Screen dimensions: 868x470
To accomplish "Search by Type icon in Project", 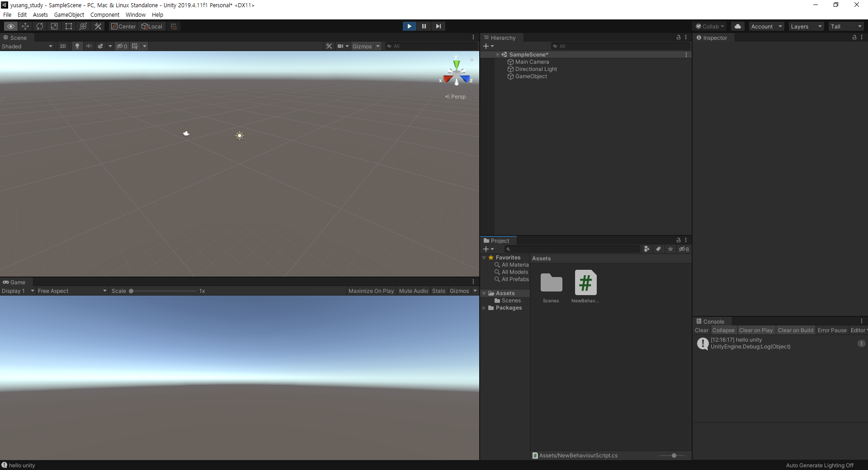I will coord(647,249).
